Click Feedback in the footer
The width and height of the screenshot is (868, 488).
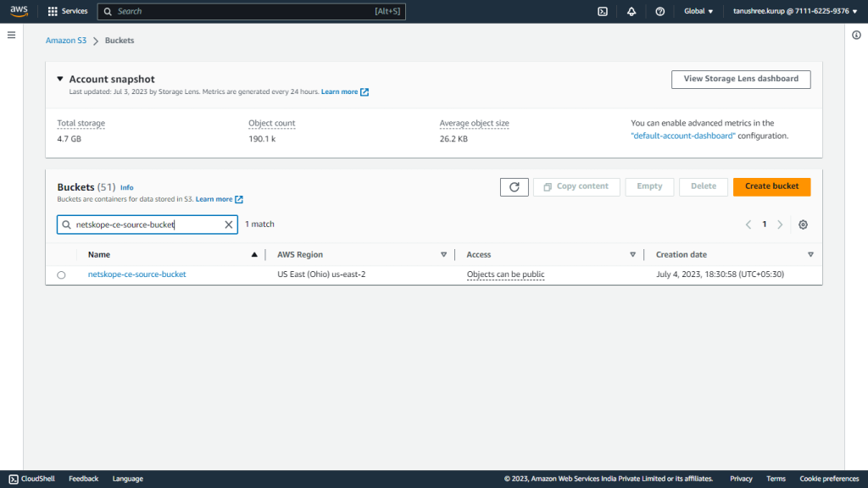coord(84,479)
